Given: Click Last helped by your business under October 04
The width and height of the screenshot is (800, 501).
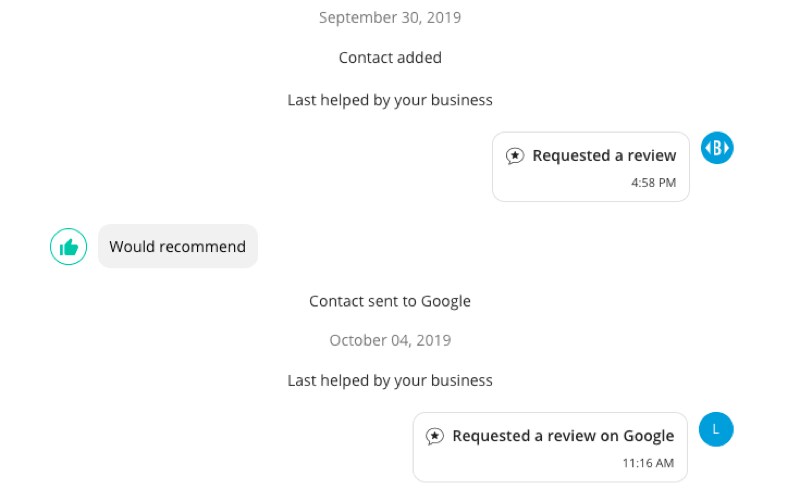Looking at the screenshot, I should tap(390, 380).
